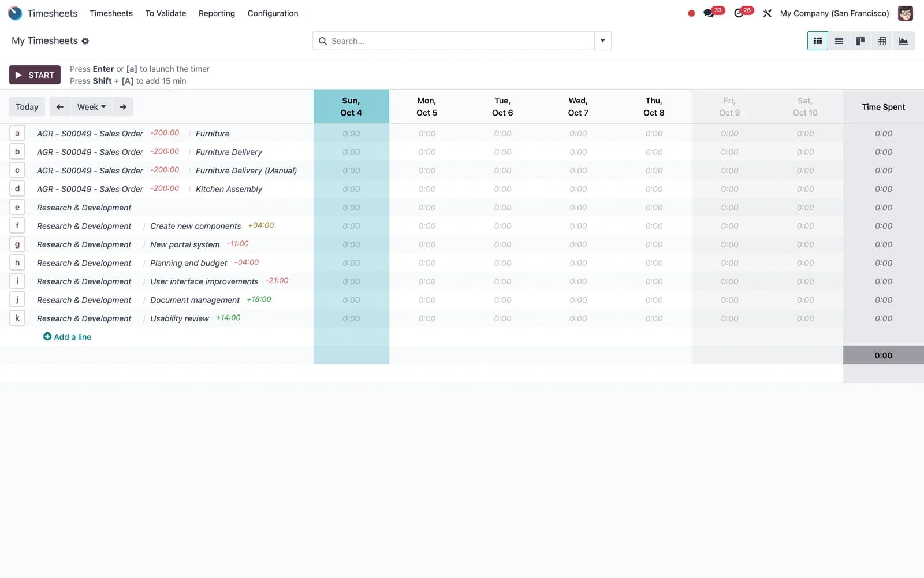The image size is (924, 578).
Task: Expand the search options dropdown arrow
Action: (603, 41)
